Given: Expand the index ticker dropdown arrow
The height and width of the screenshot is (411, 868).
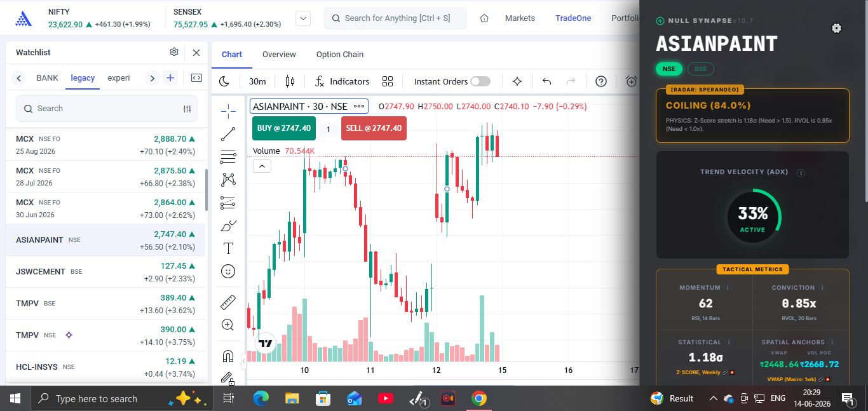Looking at the screenshot, I should coord(303,18).
